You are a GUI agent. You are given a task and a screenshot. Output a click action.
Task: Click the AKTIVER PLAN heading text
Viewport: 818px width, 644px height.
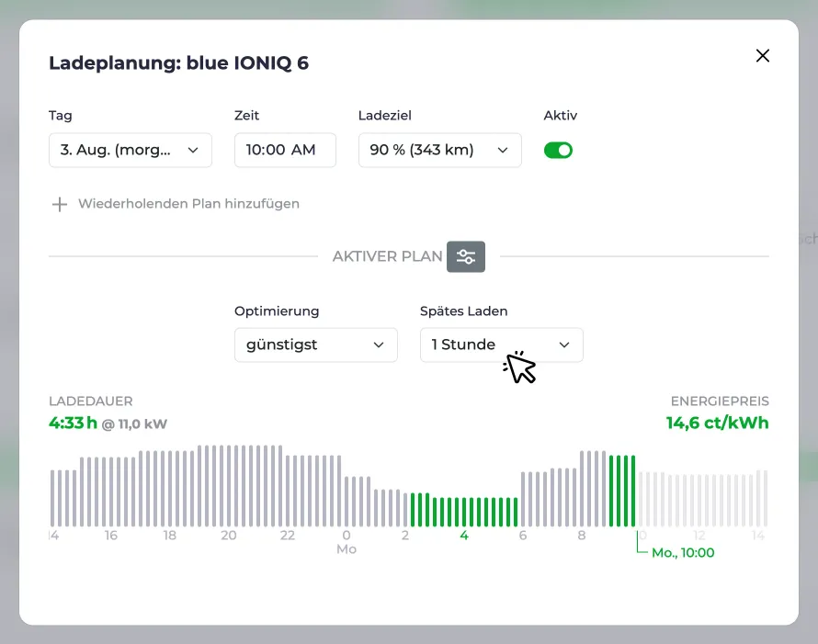[x=387, y=256]
